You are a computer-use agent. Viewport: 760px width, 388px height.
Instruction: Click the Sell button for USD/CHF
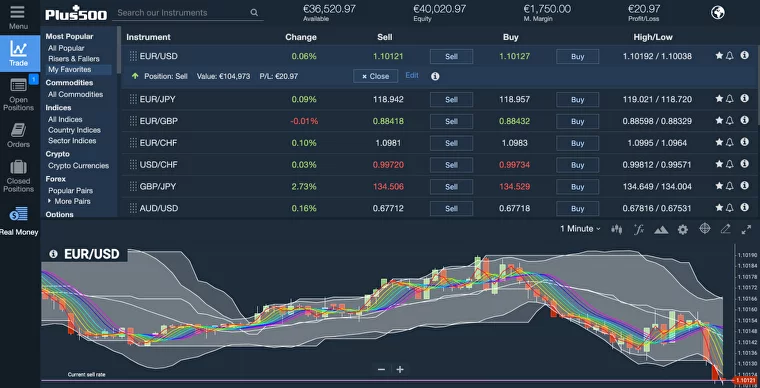(x=451, y=165)
